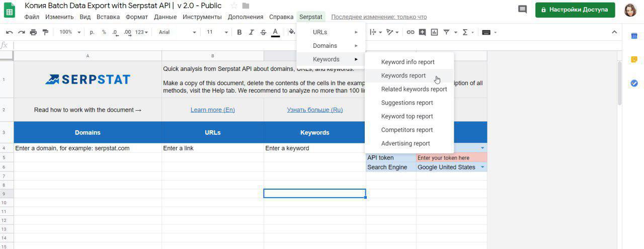Viewport: 644px width, 249px height.
Task: Click the insert link icon
Action: [411, 32]
